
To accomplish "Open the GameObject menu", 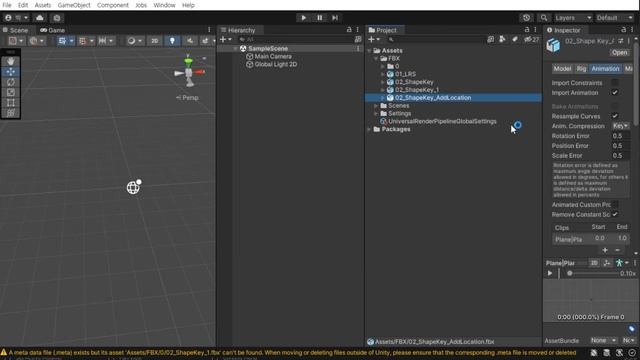I will 74,5.
